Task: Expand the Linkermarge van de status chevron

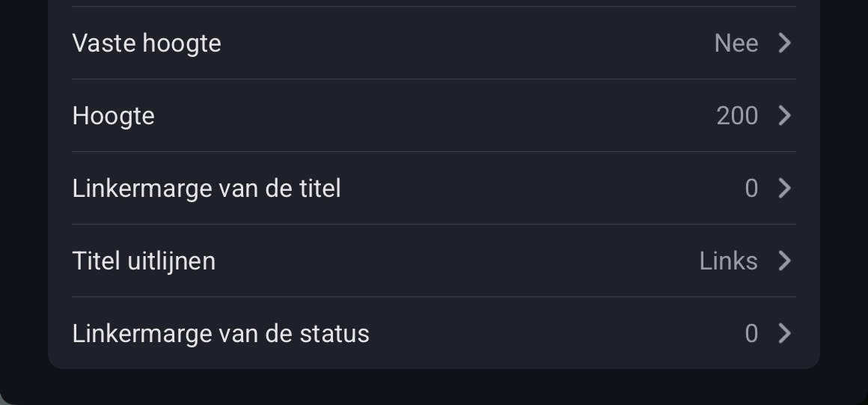Action: coord(784,333)
